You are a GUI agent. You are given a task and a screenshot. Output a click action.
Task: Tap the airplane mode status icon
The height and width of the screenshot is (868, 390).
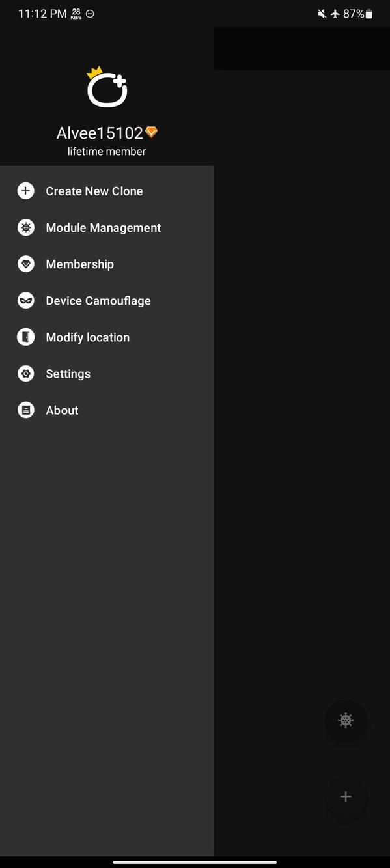(335, 14)
